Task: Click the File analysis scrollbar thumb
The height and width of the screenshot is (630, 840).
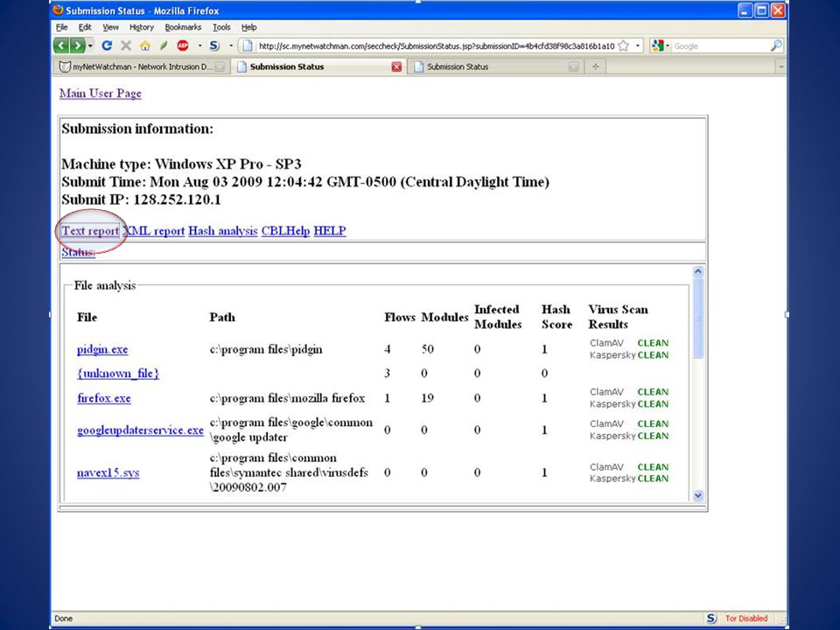Action: 697,318
